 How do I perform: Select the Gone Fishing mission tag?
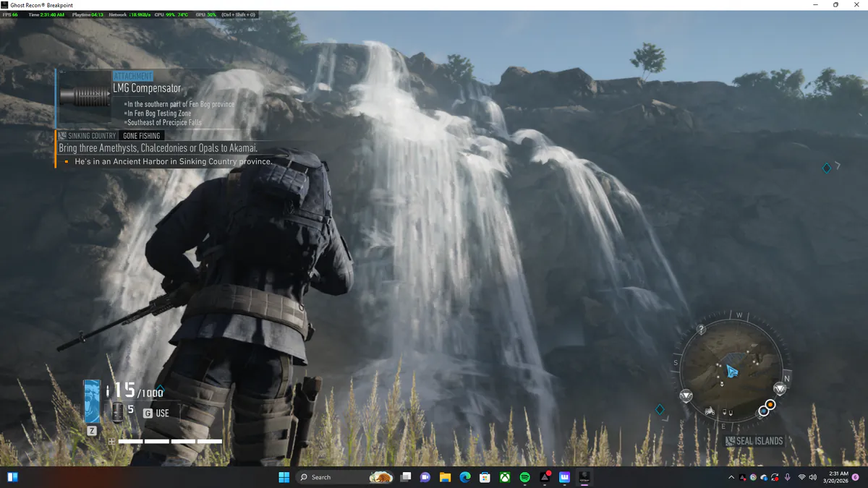click(x=141, y=136)
